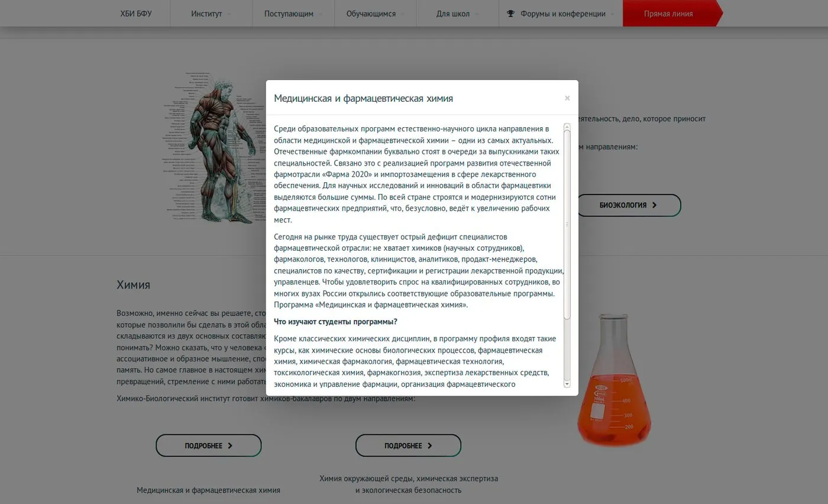Click the paragraph starting Сегодня на рынке труда
The width and height of the screenshot is (828, 504).
[418, 271]
